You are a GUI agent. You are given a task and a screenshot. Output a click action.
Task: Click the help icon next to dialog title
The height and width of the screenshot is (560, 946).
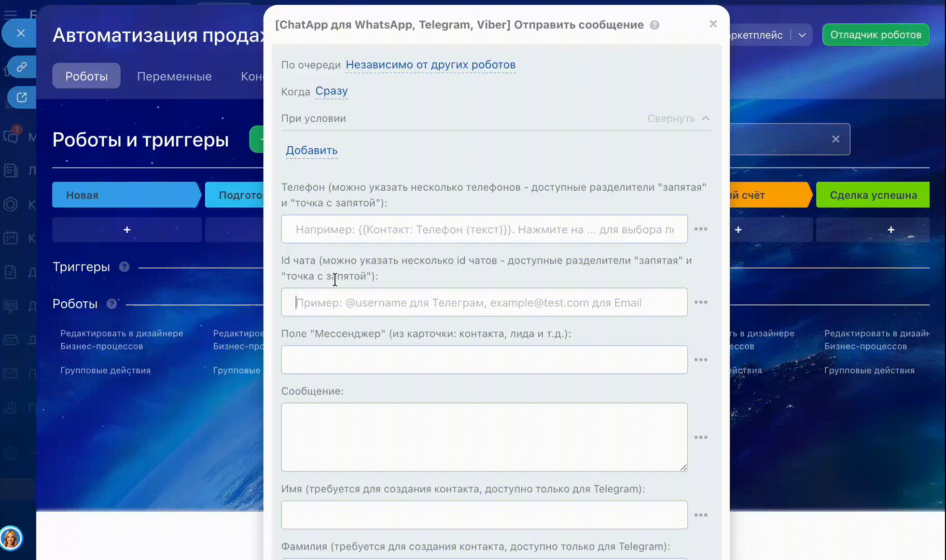tap(655, 25)
